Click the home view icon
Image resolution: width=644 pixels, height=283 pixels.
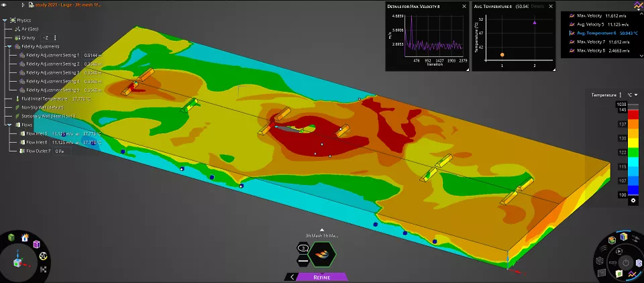pos(25,237)
